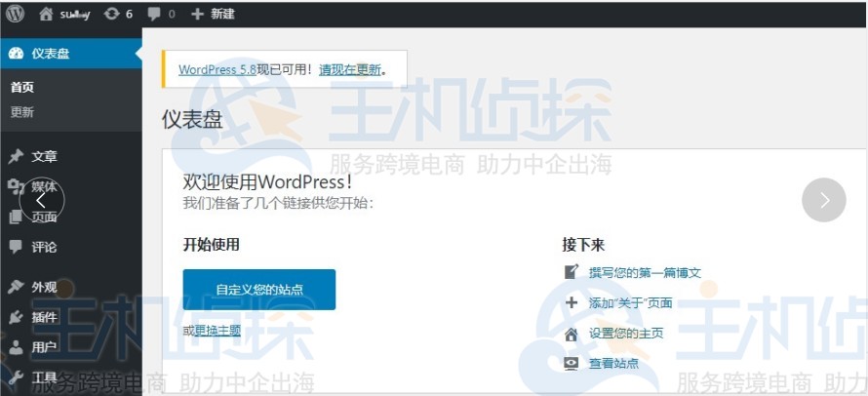
Task: Open the comments bubble icon in admin bar
Action: pyautogui.click(x=154, y=15)
